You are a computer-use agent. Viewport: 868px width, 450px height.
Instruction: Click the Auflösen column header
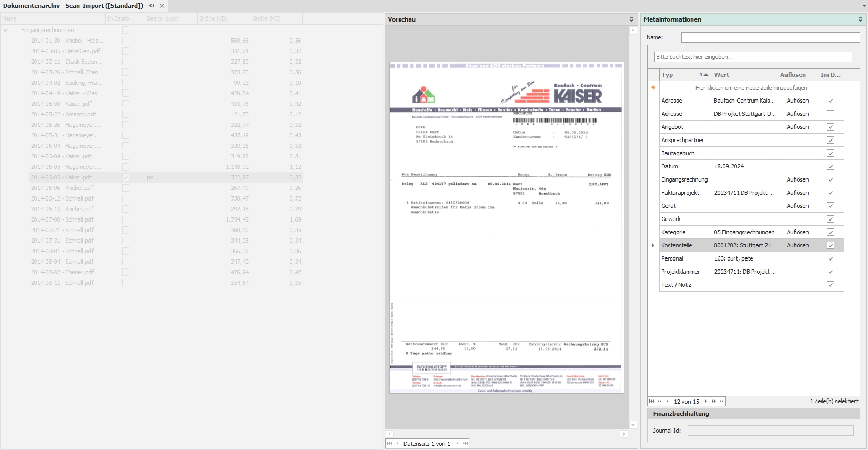click(798, 75)
